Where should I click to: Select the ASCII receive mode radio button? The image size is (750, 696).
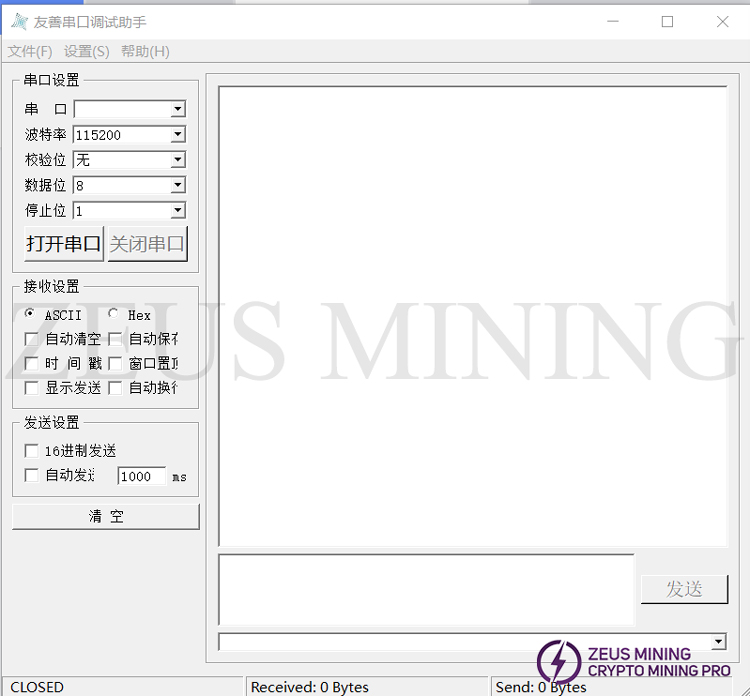click(x=30, y=314)
